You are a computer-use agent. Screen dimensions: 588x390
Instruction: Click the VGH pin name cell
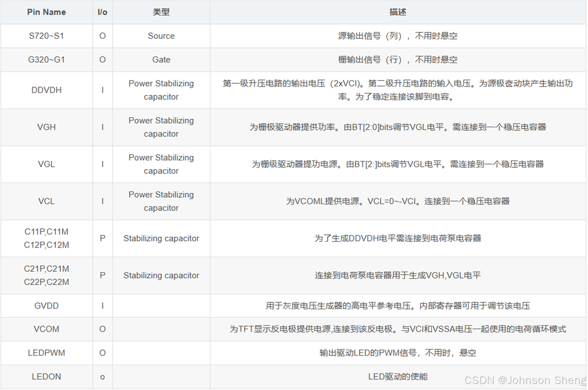click(46, 127)
